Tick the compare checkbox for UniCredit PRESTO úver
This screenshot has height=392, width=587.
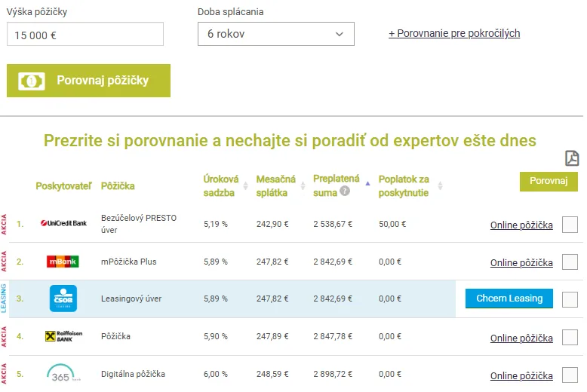point(570,225)
